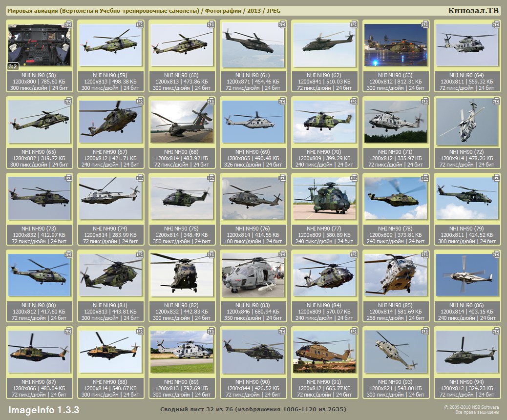The width and height of the screenshot is (507, 420).
Task: Click the 3:2 aspect ratio badge
Action: [x=13, y=66]
